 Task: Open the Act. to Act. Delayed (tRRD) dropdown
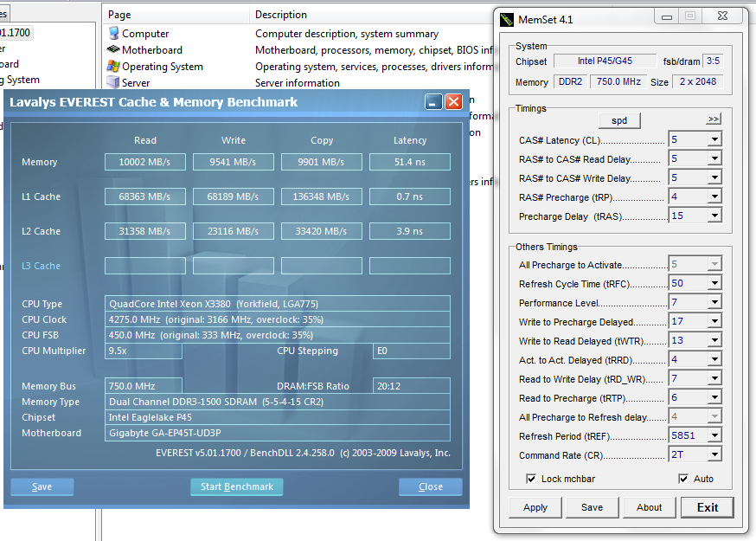[714, 359]
